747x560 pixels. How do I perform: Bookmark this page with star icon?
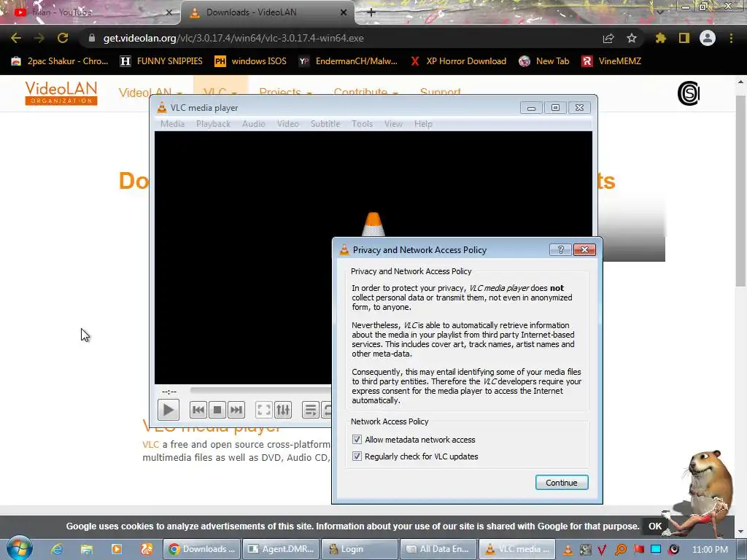click(632, 38)
